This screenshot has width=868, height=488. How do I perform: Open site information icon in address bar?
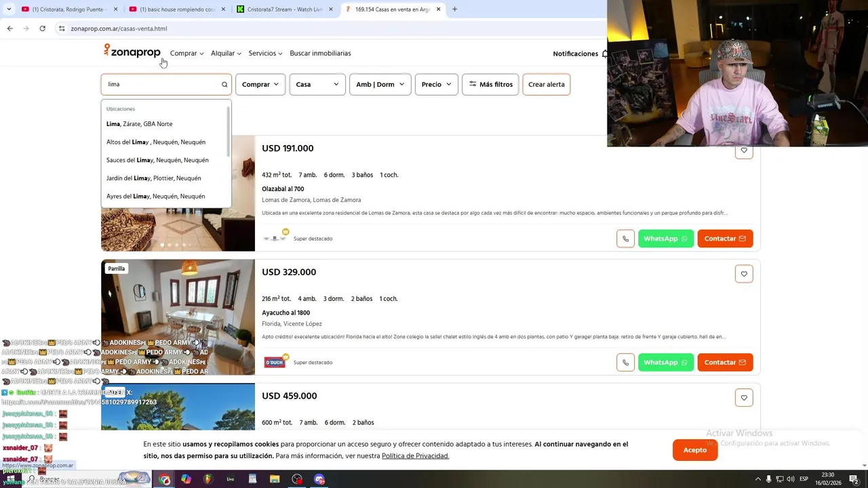point(62,28)
